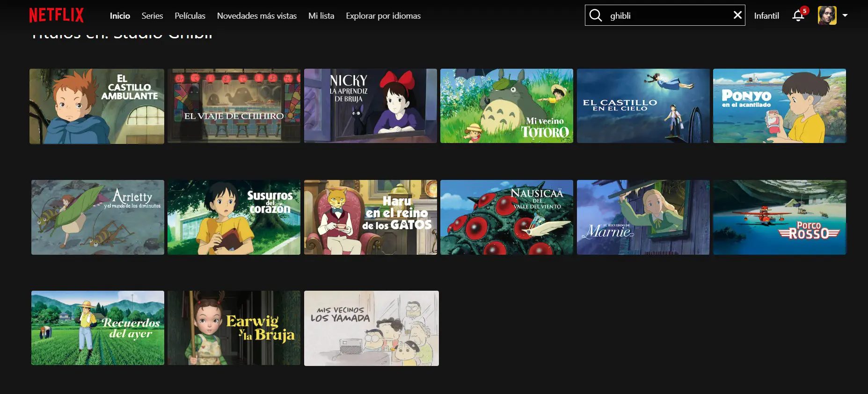Open Mi lista
The image size is (868, 394).
pyautogui.click(x=321, y=16)
